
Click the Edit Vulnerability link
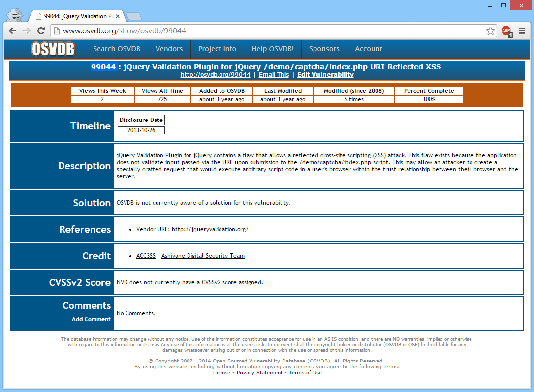pos(325,75)
